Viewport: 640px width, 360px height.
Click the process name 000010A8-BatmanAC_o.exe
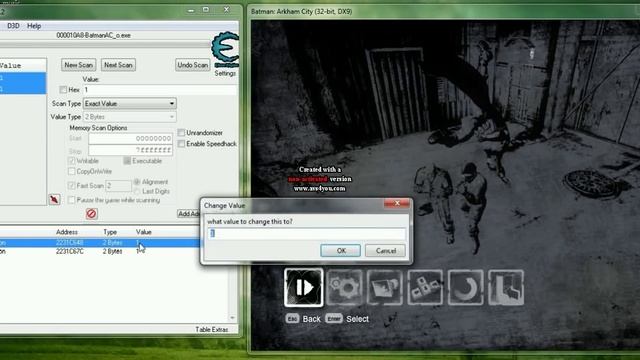click(93, 36)
